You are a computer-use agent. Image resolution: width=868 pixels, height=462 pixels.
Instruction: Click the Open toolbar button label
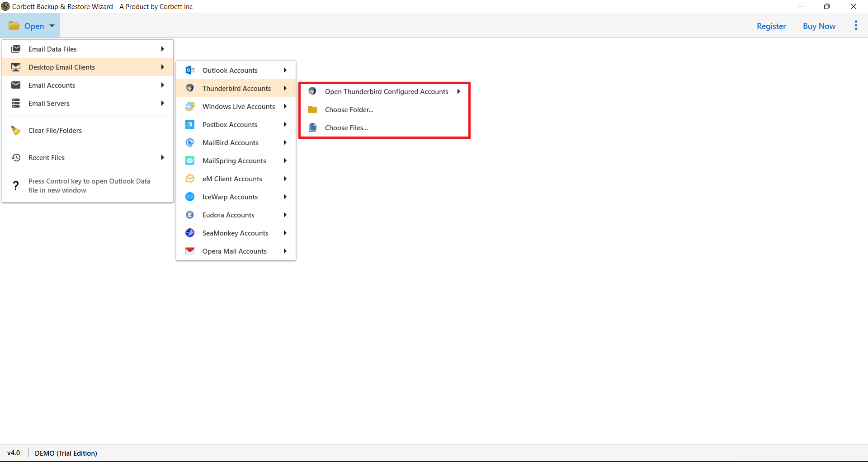(34, 26)
